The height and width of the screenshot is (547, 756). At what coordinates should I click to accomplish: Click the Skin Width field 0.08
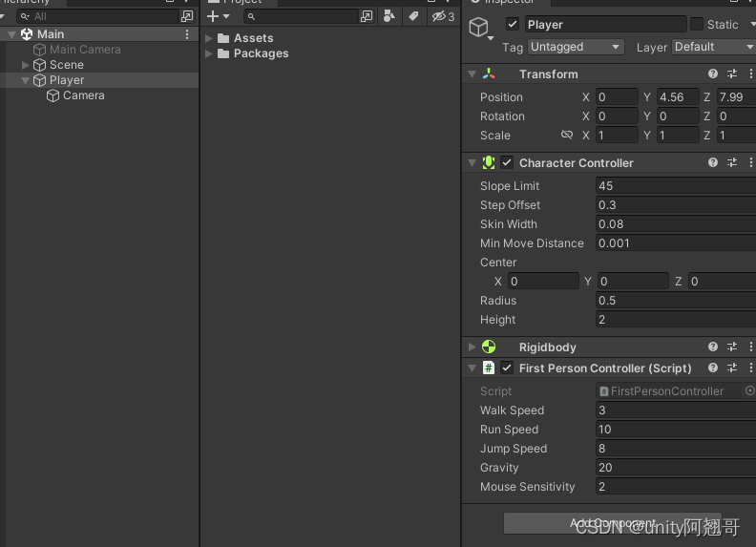pos(676,223)
